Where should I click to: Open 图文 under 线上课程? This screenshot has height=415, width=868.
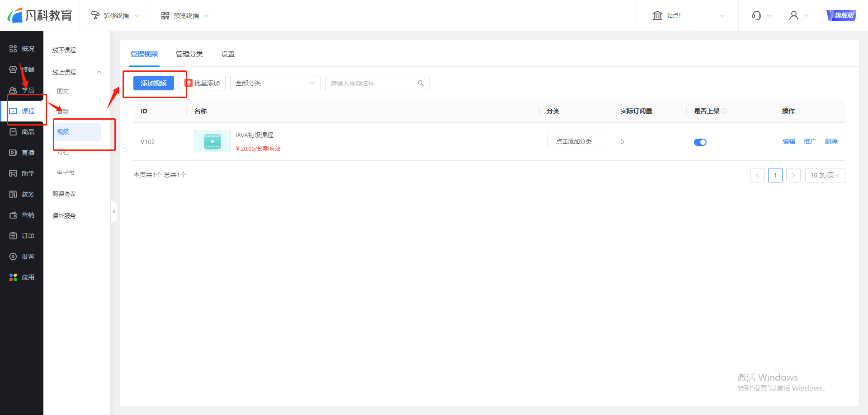pyautogui.click(x=63, y=91)
